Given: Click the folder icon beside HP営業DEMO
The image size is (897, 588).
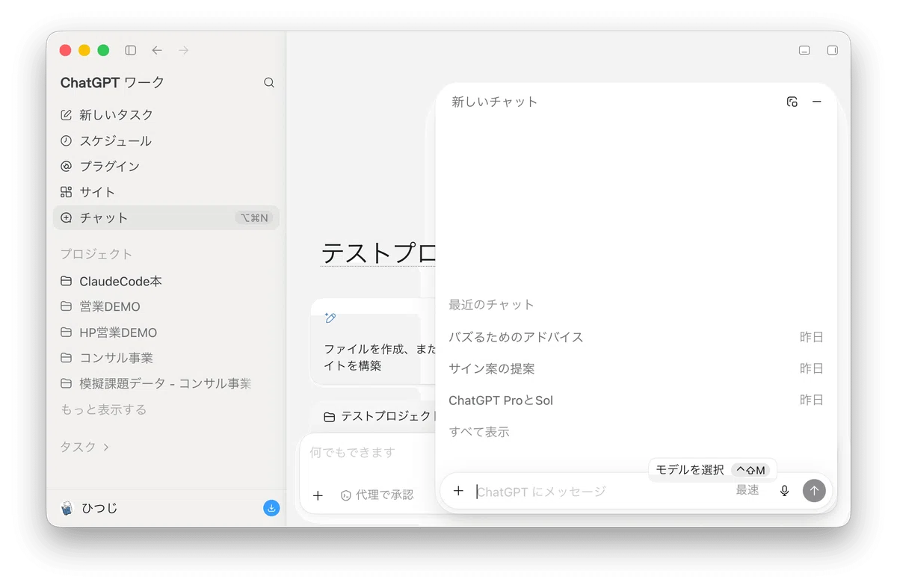Looking at the screenshot, I should click(66, 332).
